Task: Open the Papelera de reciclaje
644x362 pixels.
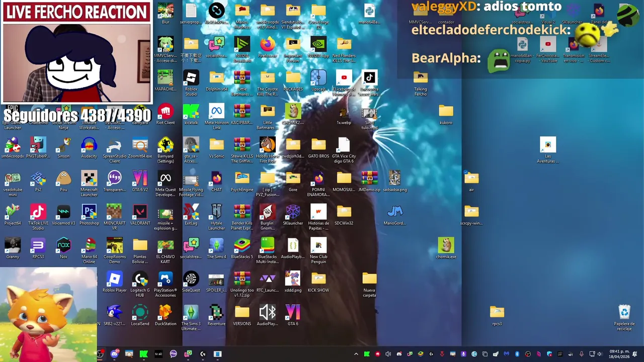Action: pos(624,318)
